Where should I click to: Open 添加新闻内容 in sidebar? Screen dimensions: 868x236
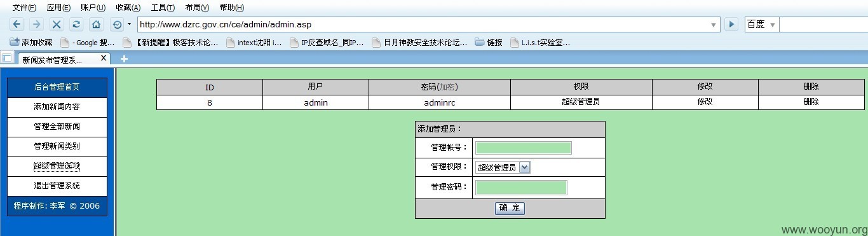(x=57, y=107)
